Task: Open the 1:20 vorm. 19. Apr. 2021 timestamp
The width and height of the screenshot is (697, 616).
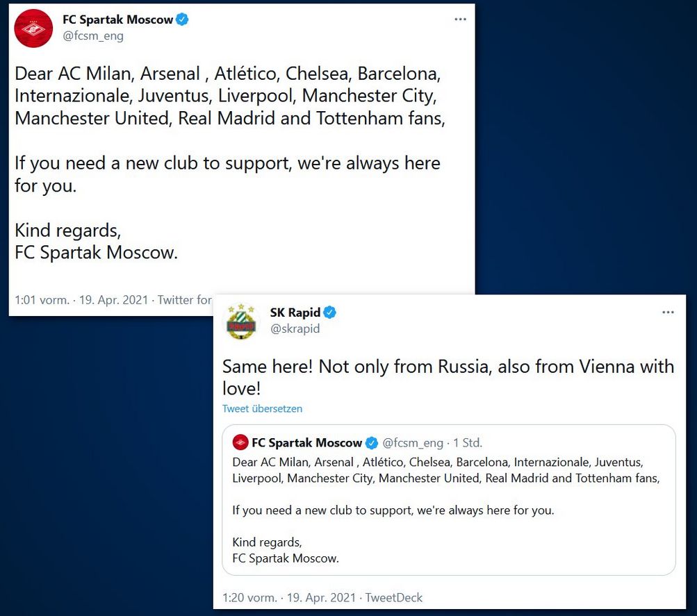Action: click(289, 598)
